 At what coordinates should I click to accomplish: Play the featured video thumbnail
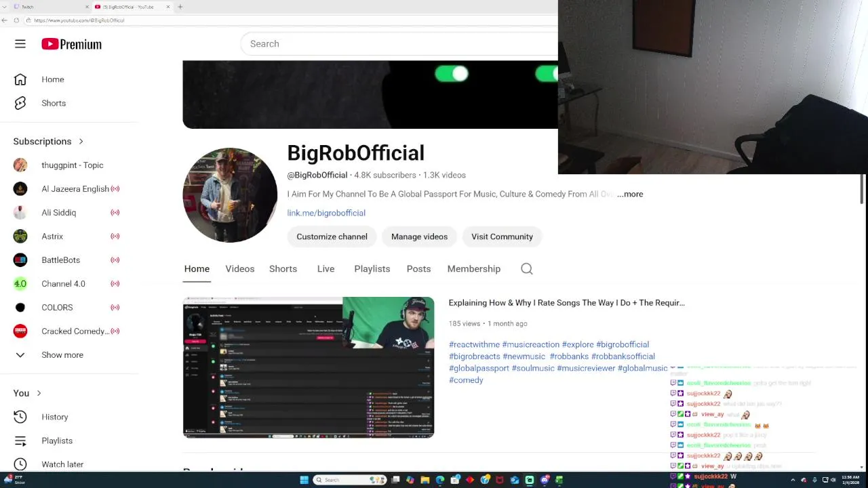click(309, 367)
